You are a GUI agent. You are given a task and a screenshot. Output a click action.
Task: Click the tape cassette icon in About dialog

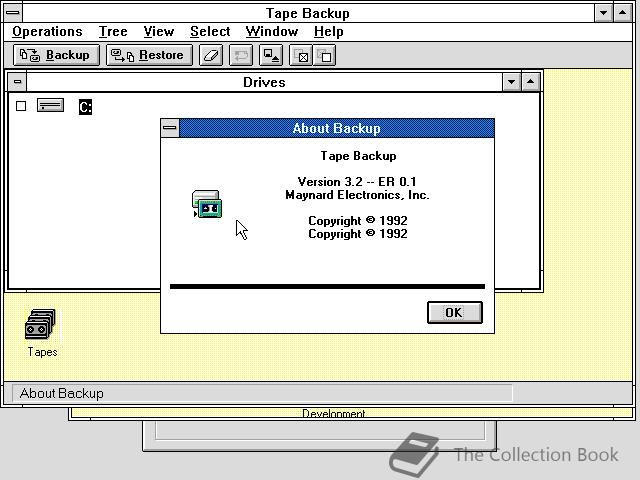(x=207, y=204)
